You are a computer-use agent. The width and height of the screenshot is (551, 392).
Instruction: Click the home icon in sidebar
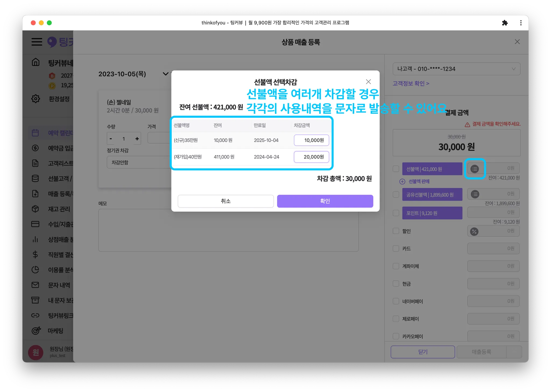[x=36, y=62]
